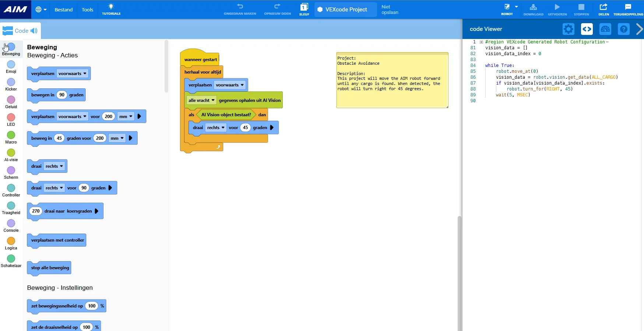
Task: Toggle the speaker icon on Code tab
Action: pyautogui.click(x=34, y=31)
